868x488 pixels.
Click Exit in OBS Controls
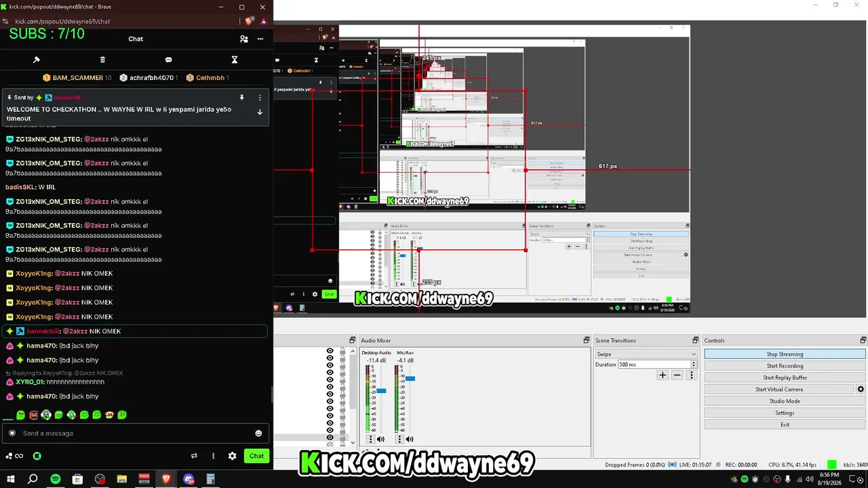pos(785,424)
